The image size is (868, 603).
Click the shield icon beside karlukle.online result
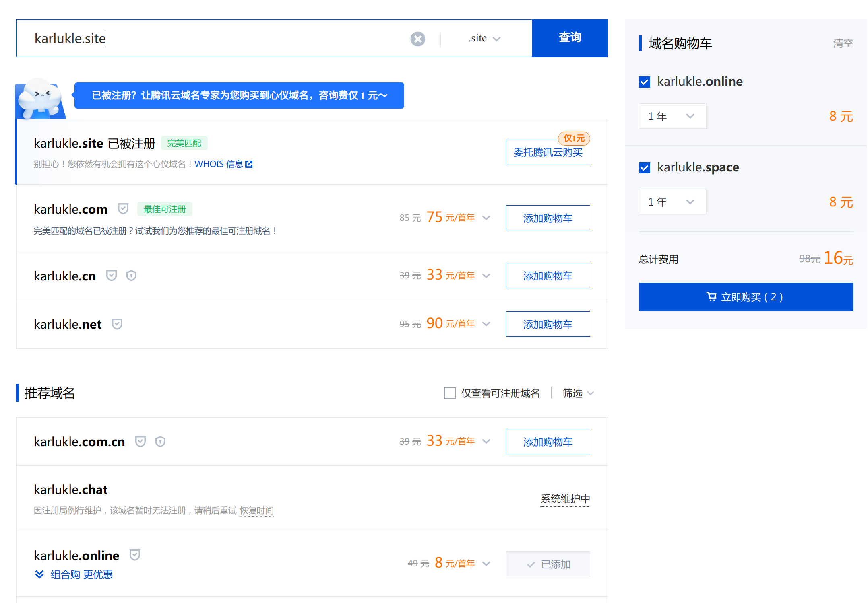pyautogui.click(x=135, y=555)
